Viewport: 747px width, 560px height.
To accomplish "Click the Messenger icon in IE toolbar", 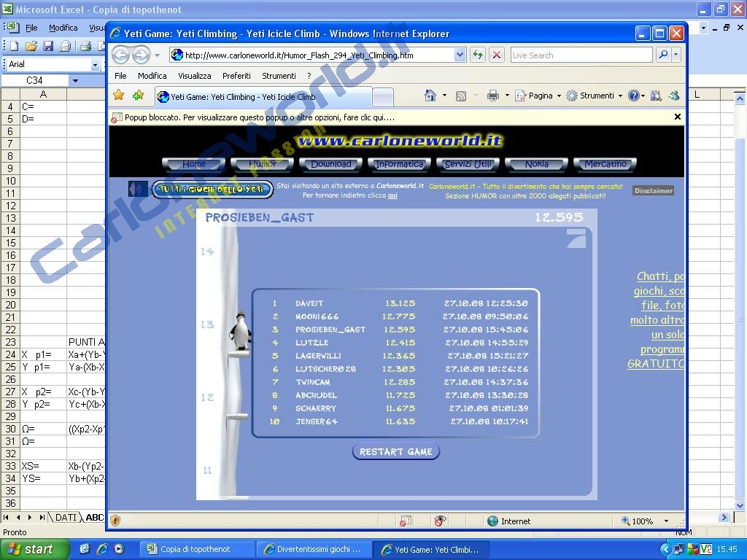I will coord(674,96).
